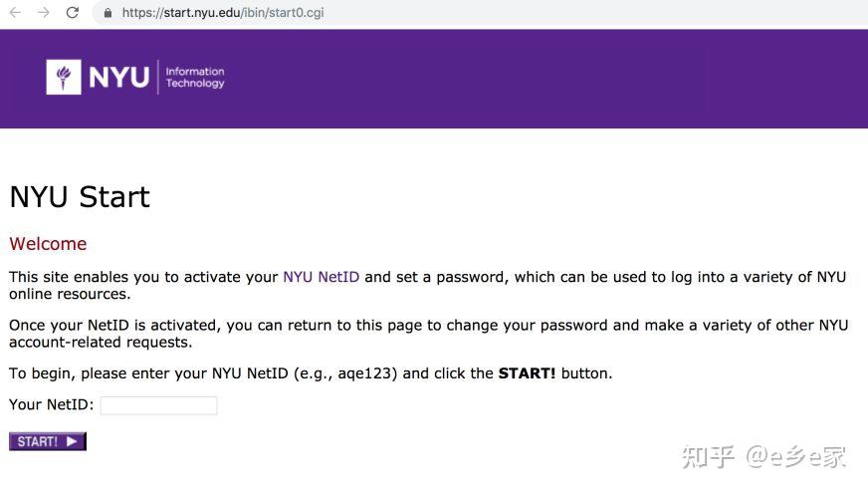Click the "Your NetID:" field label
The width and height of the screenshot is (868, 490).
click(x=52, y=404)
